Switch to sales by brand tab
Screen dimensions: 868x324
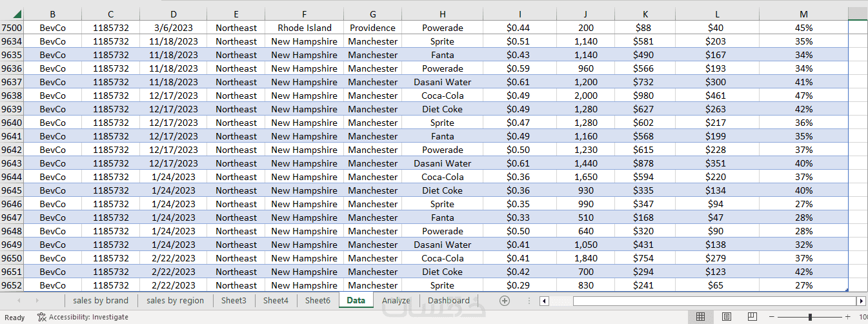coord(101,301)
